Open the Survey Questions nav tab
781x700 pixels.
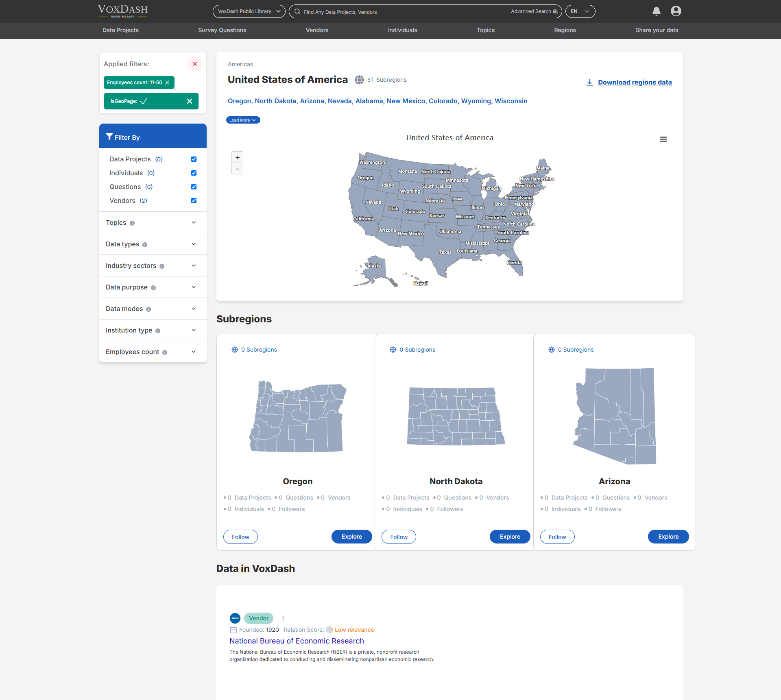[x=222, y=30]
